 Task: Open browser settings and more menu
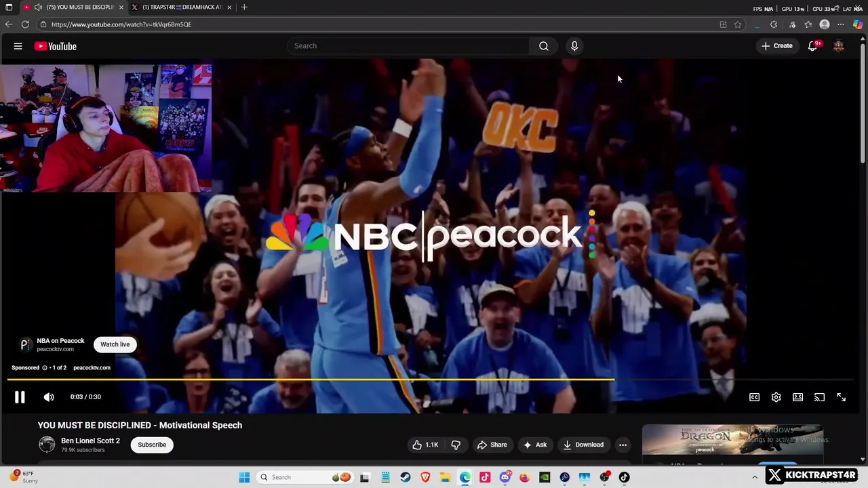point(841,24)
